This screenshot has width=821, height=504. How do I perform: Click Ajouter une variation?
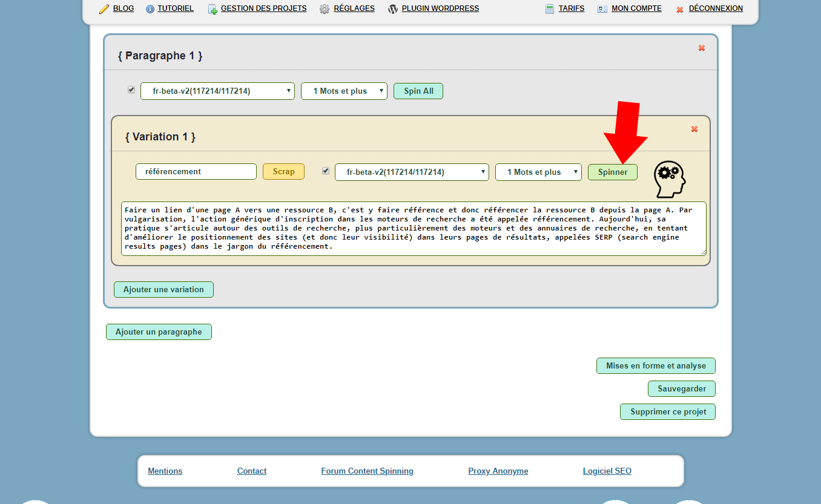tap(163, 289)
